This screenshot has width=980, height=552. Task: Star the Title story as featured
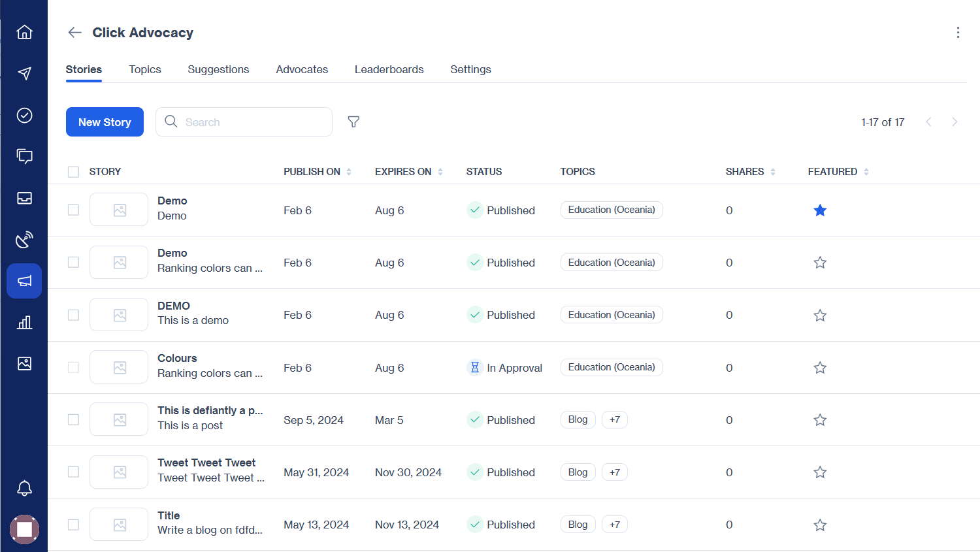point(820,525)
